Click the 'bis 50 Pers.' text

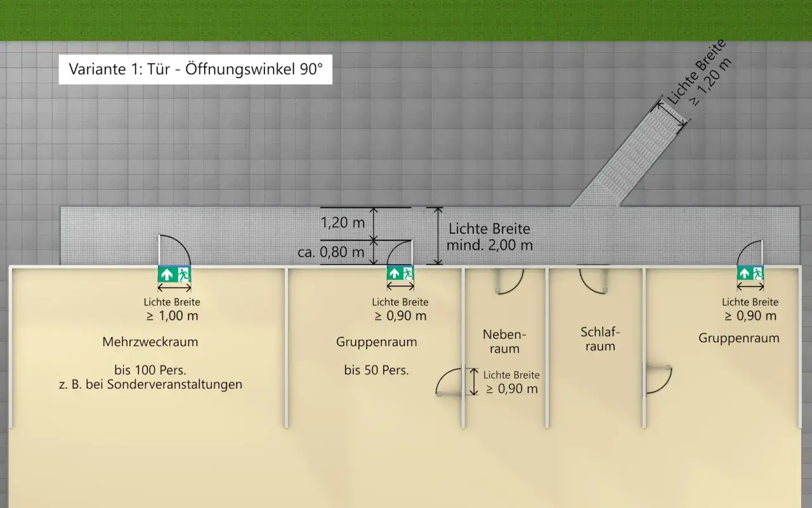click(x=377, y=370)
